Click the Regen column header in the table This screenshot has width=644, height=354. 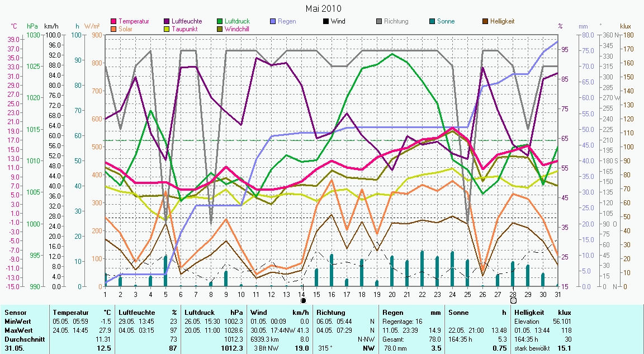393,312
